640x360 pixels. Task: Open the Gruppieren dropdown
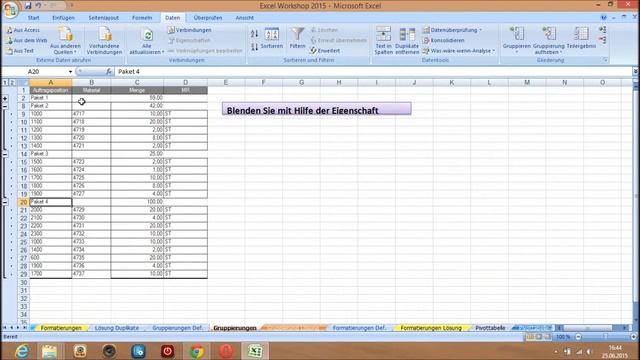point(516,41)
